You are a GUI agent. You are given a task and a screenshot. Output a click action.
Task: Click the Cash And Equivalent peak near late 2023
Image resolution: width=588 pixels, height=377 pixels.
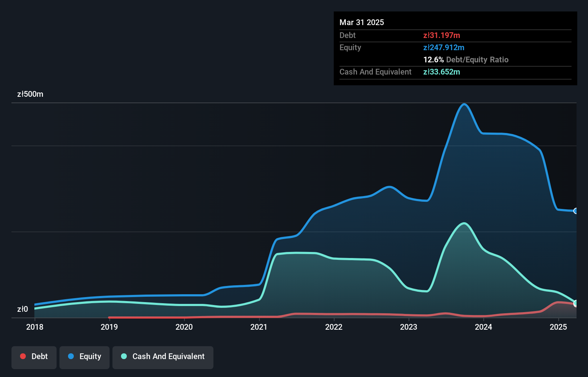tap(464, 223)
